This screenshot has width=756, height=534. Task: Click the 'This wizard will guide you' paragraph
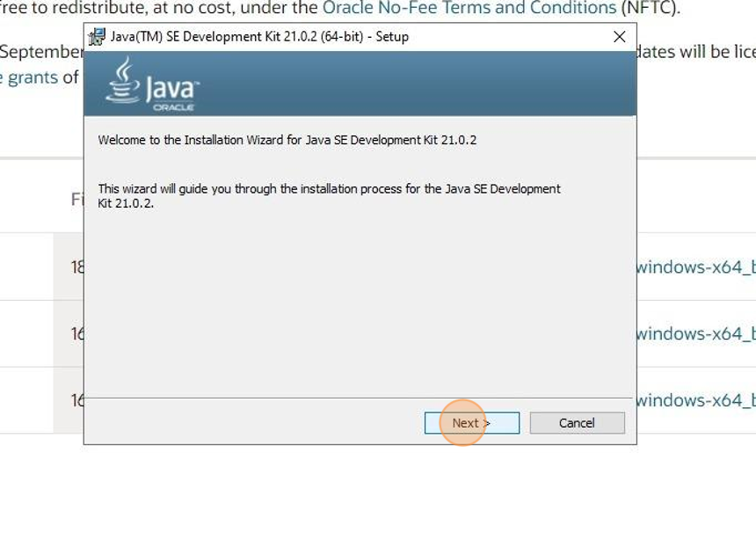coord(329,195)
